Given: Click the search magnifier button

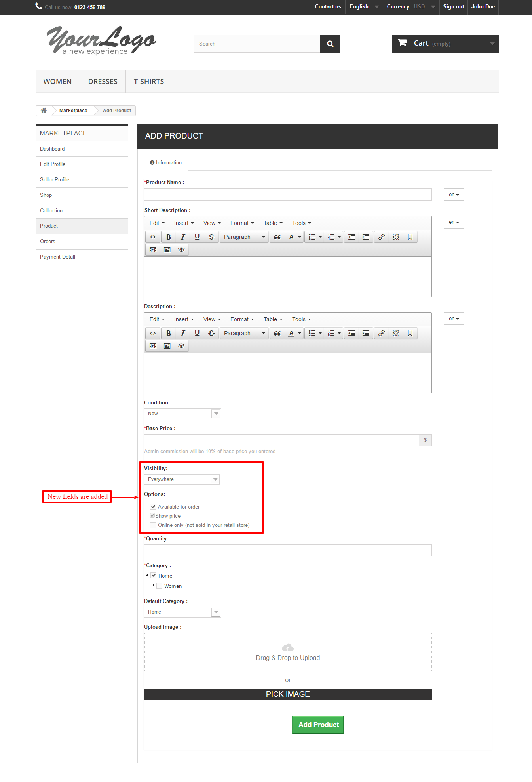Looking at the screenshot, I should pyautogui.click(x=330, y=44).
